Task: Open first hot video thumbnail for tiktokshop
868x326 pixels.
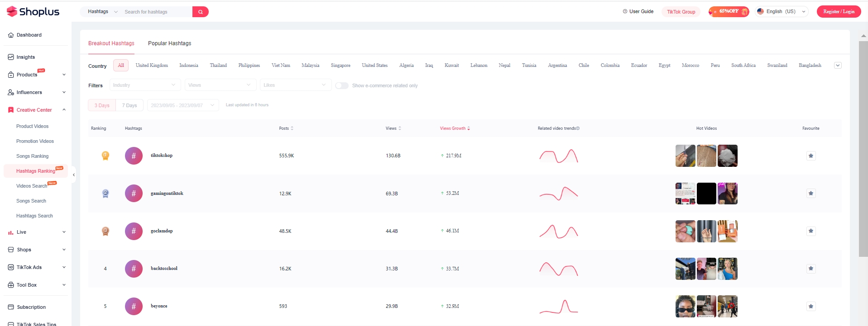Action: tap(686, 156)
